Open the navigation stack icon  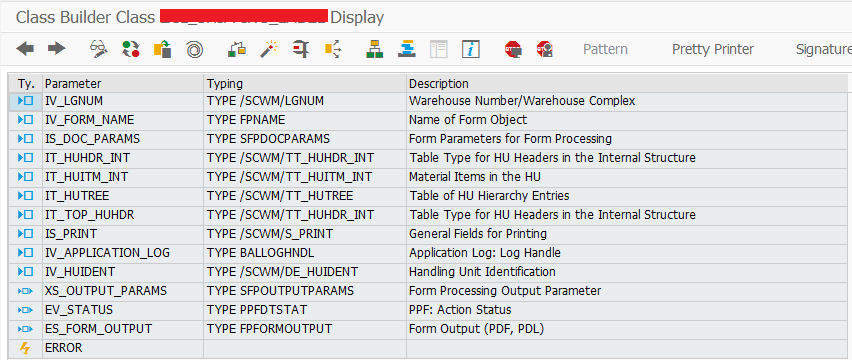tap(406, 49)
